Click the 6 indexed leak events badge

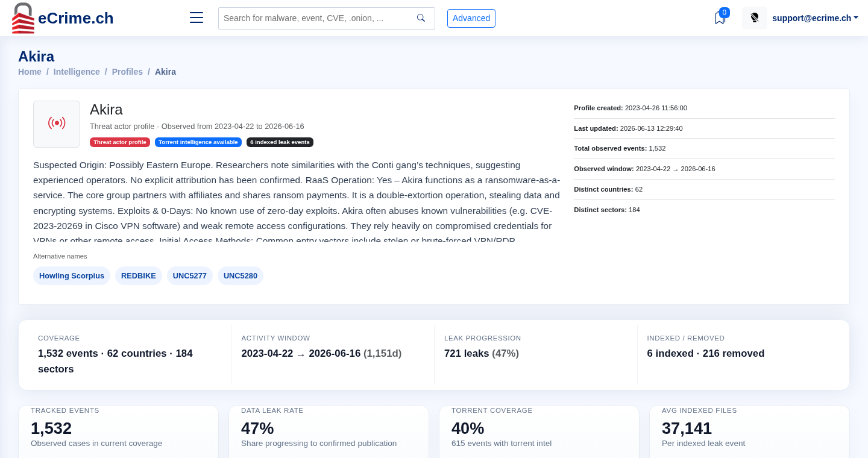280,142
